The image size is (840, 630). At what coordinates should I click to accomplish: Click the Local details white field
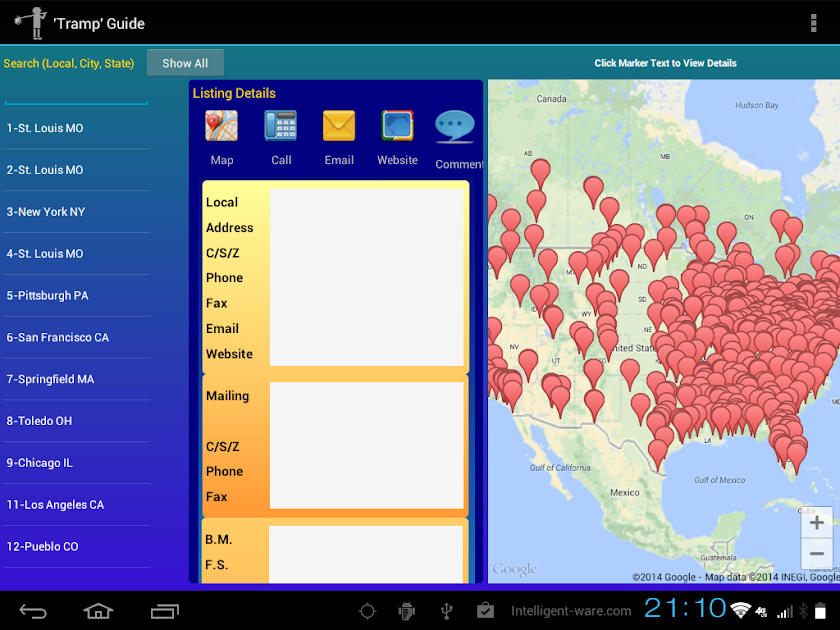click(x=366, y=277)
